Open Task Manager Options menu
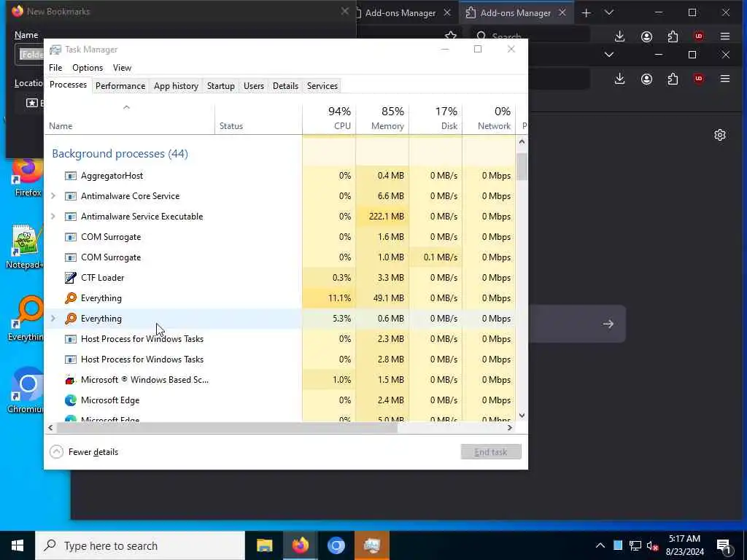Viewport: 747px width, 560px height. tap(88, 68)
